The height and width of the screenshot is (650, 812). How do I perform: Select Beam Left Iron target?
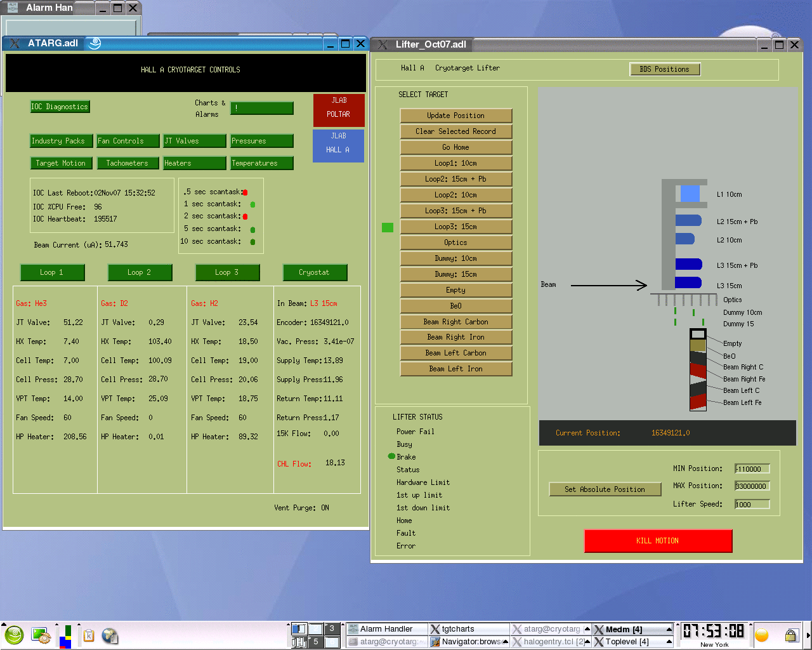(x=456, y=369)
